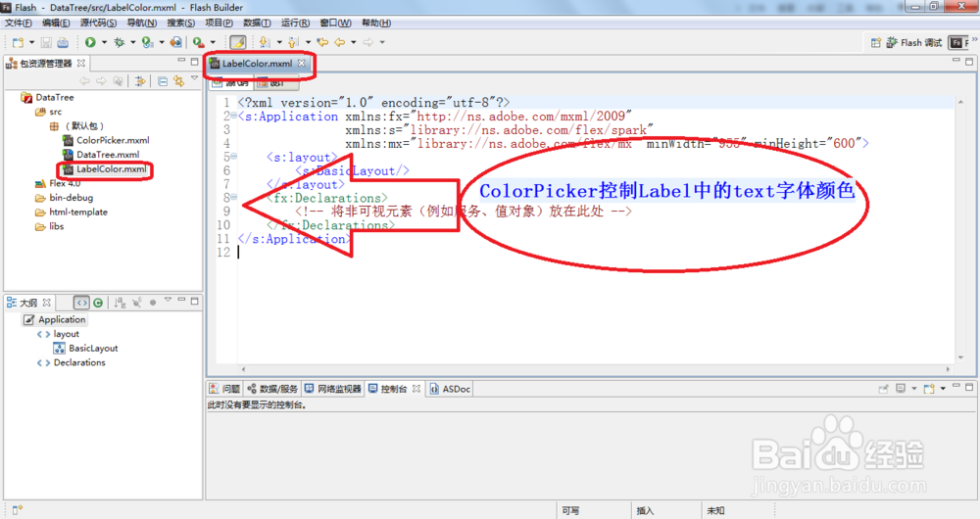Maximize the console panel
980x519 pixels.
969,387
